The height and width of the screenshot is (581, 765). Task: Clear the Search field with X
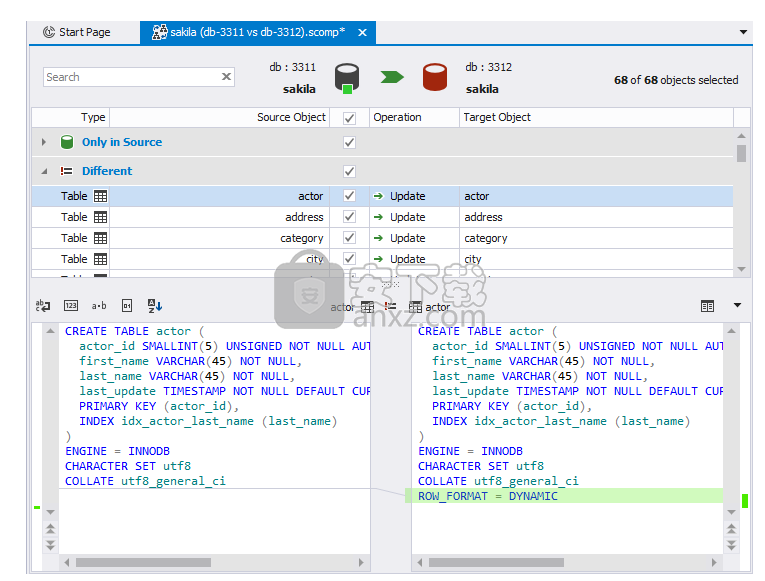coord(226,77)
